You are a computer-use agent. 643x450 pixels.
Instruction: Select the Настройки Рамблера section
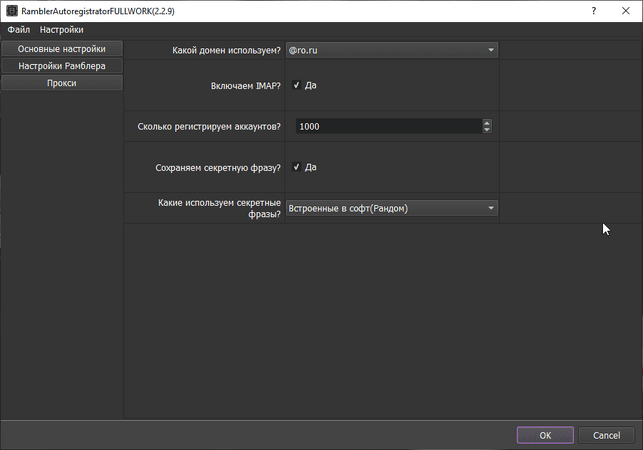(x=61, y=66)
